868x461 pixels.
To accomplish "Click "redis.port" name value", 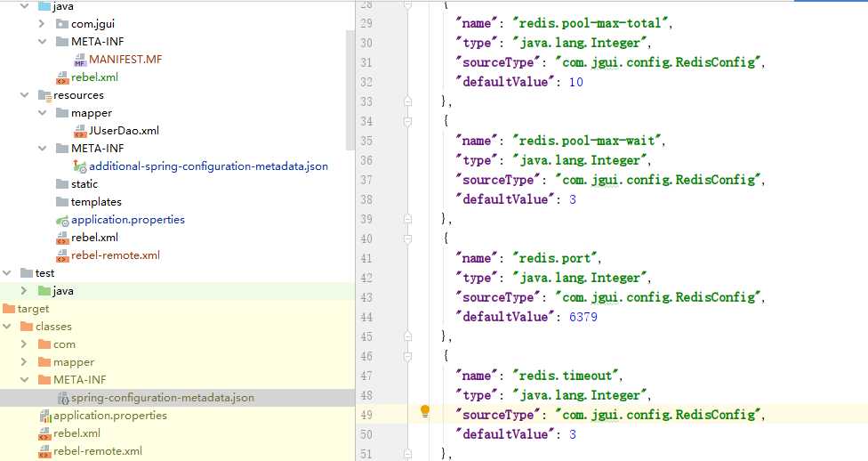I will (x=555, y=258).
